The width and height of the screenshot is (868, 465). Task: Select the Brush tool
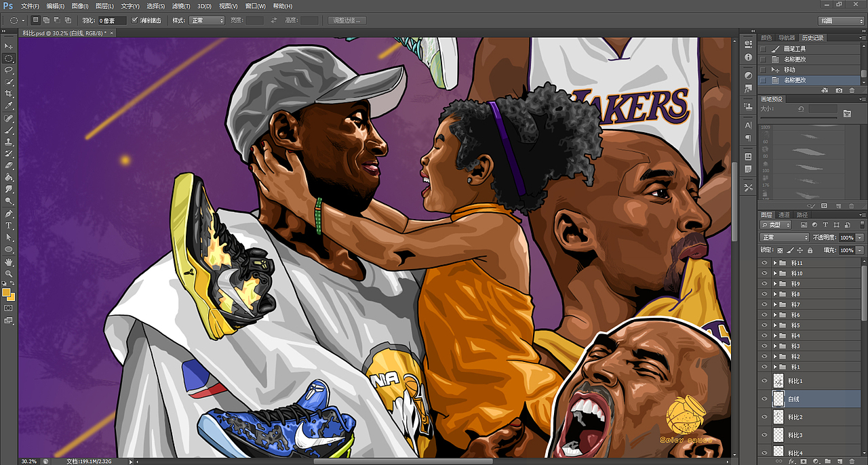(x=9, y=129)
